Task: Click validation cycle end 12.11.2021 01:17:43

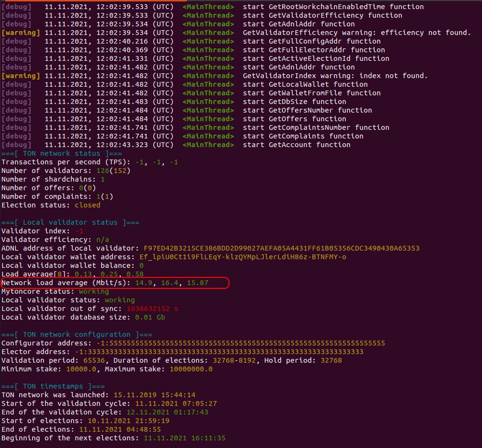Action: click(x=167, y=412)
